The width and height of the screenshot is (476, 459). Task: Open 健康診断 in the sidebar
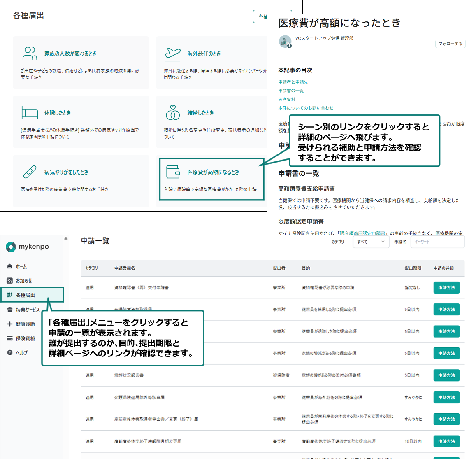click(25, 324)
